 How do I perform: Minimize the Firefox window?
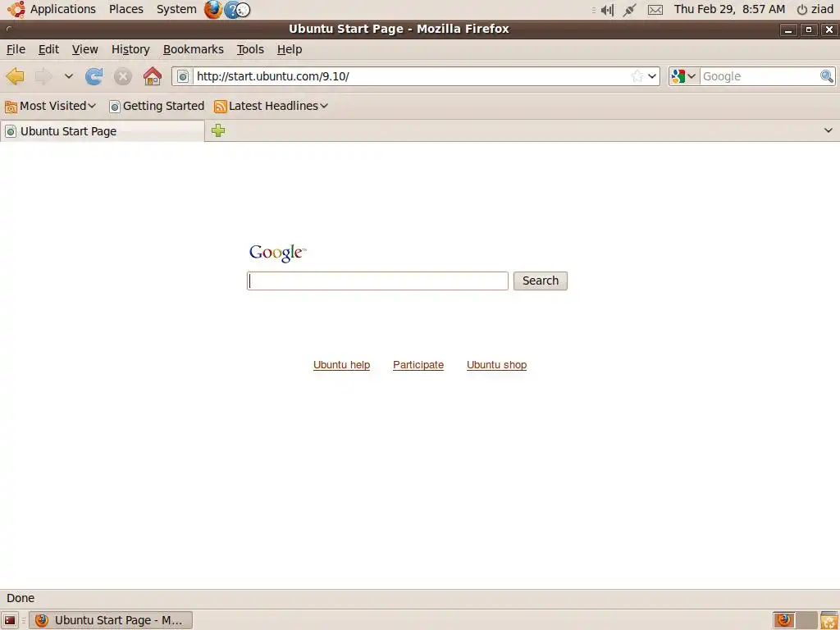788,30
